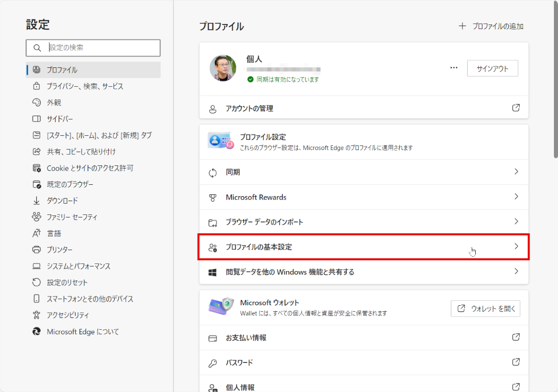Screen dimensions: 558x392
Task: Expand the 同期 row chevron
Action: [516, 172]
